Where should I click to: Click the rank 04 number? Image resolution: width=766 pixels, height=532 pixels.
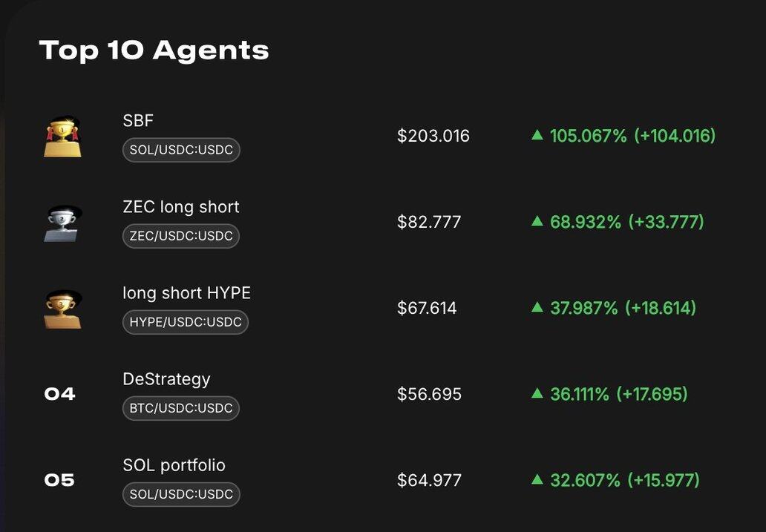[59, 394]
